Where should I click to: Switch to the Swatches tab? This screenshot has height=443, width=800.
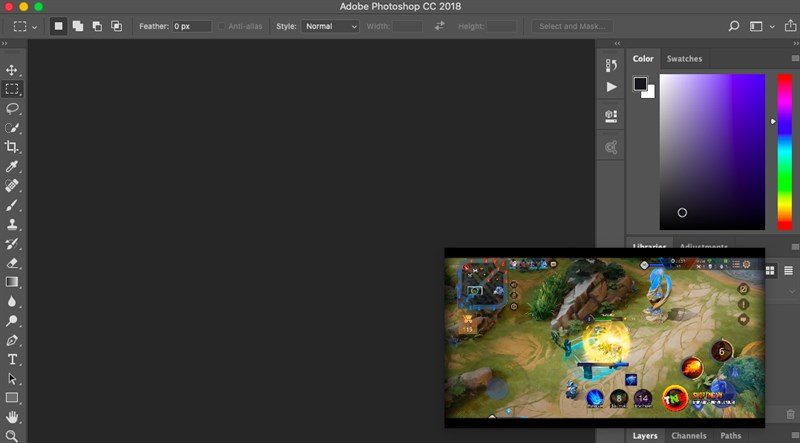tap(684, 59)
